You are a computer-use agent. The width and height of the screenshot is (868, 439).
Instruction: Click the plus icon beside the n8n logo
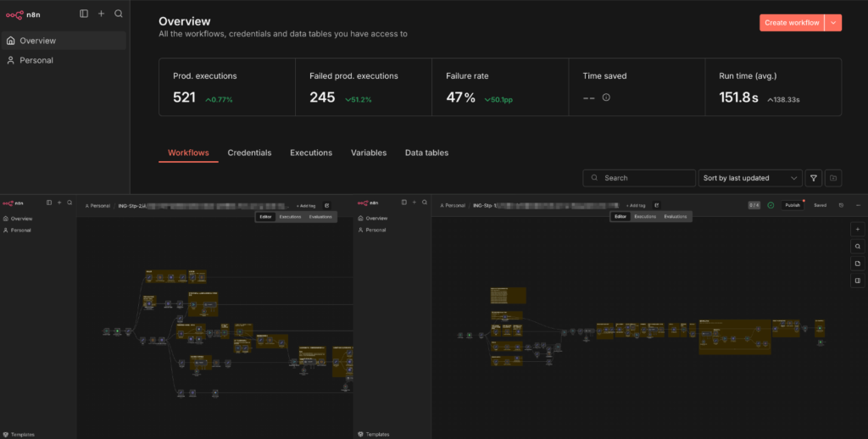coord(101,14)
